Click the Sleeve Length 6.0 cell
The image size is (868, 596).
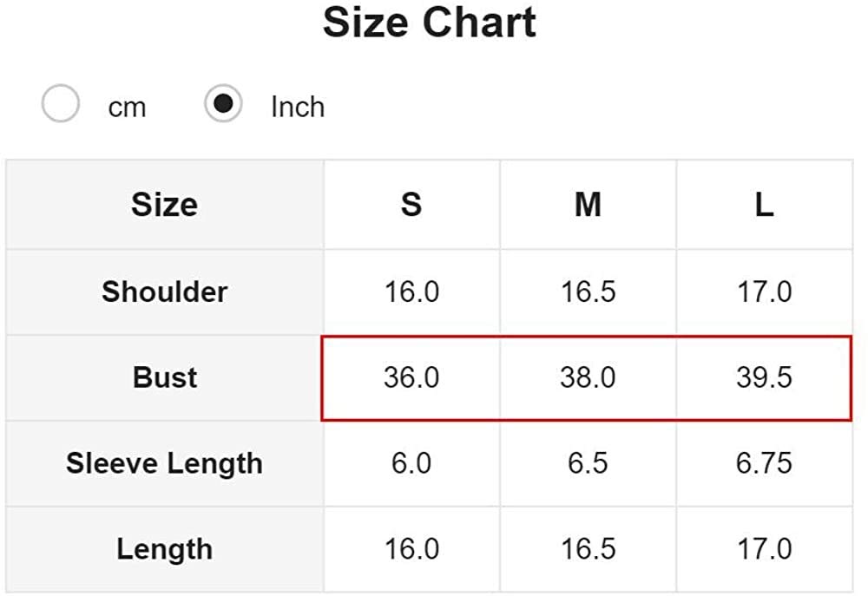click(x=411, y=463)
